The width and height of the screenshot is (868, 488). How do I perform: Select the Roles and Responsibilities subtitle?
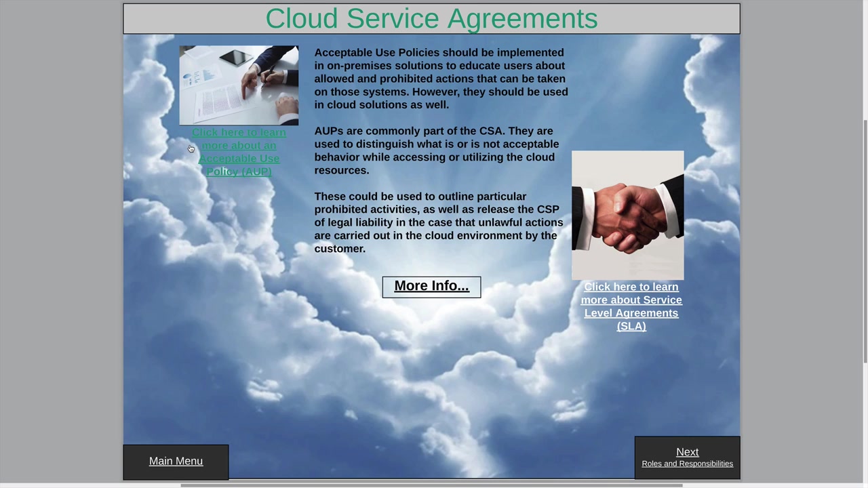pyautogui.click(x=687, y=464)
